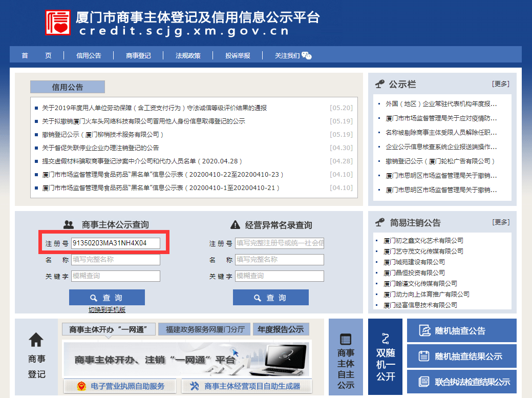Click the document icon on 联合执法检查结果公示
532x398 pixels.
(423, 382)
